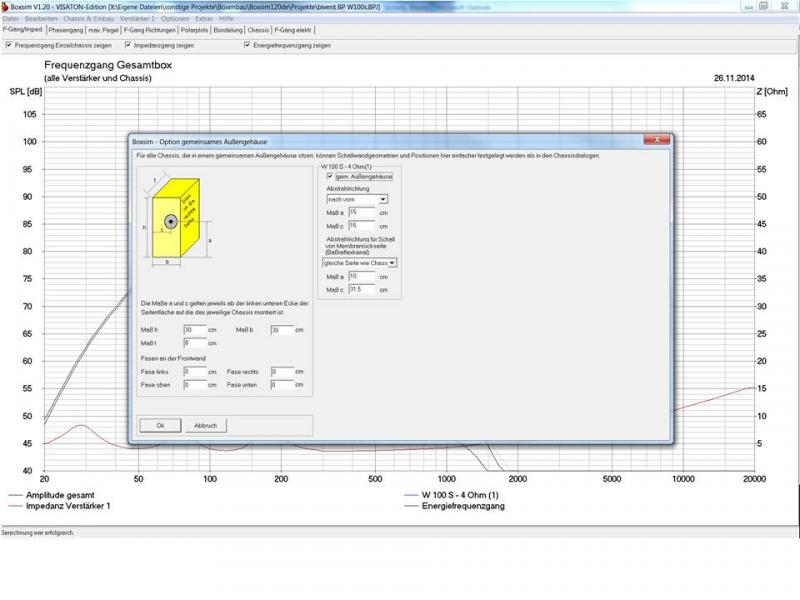Click the 'Maß h' input field

click(193, 330)
